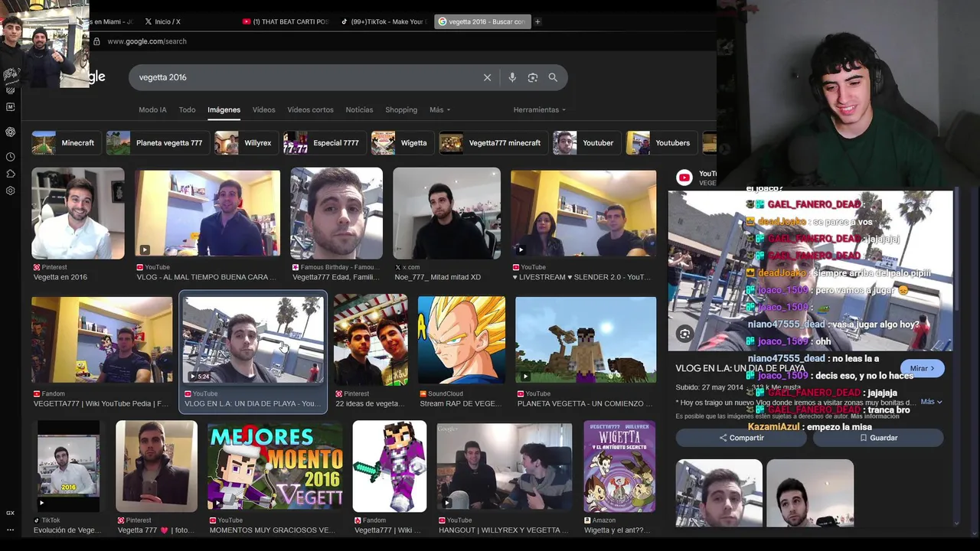Open ChatGPT icon in Opera sidebar
The width and height of the screenshot is (980, 551).
[x=10, y=132]
